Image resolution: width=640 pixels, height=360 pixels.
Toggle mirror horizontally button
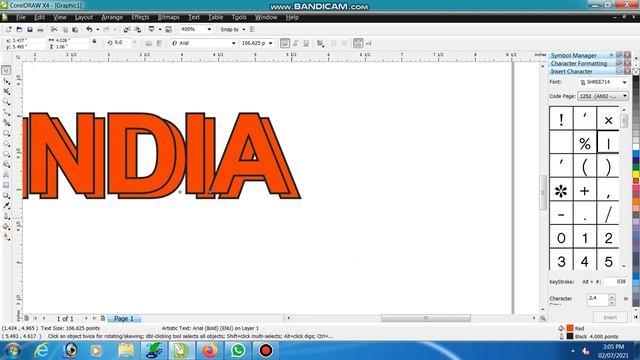click(149, 43)
